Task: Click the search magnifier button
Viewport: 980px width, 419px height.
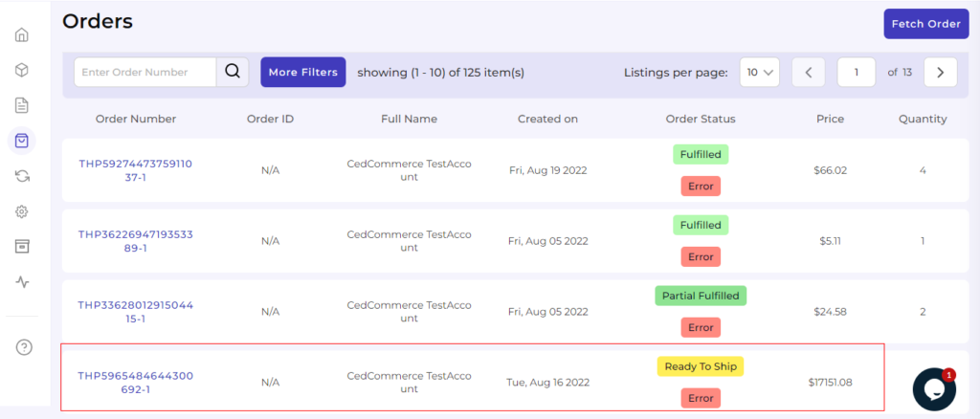Action: pyautogui.click(x=233, y=72)
